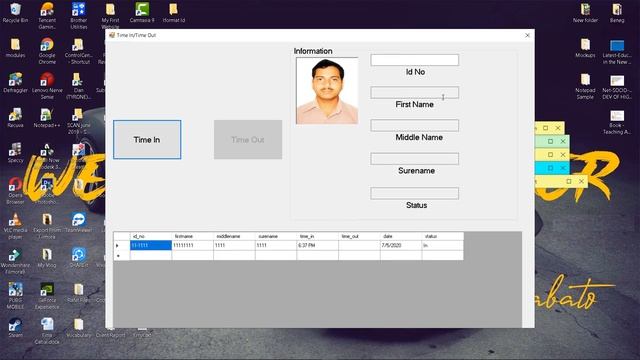640x360 pixels.
Task: Launch Google Chrome from the desktop
Action: click(x=47, y=51)
